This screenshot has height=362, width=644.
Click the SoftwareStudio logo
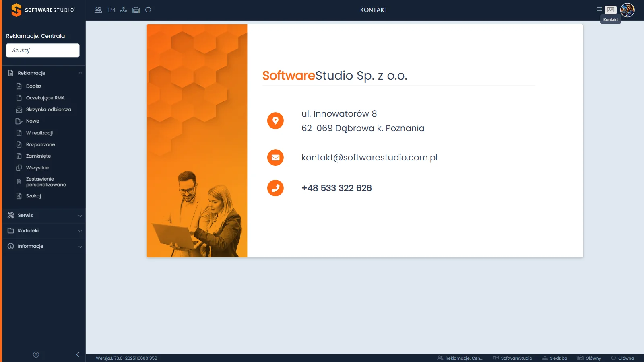[43, 10]
